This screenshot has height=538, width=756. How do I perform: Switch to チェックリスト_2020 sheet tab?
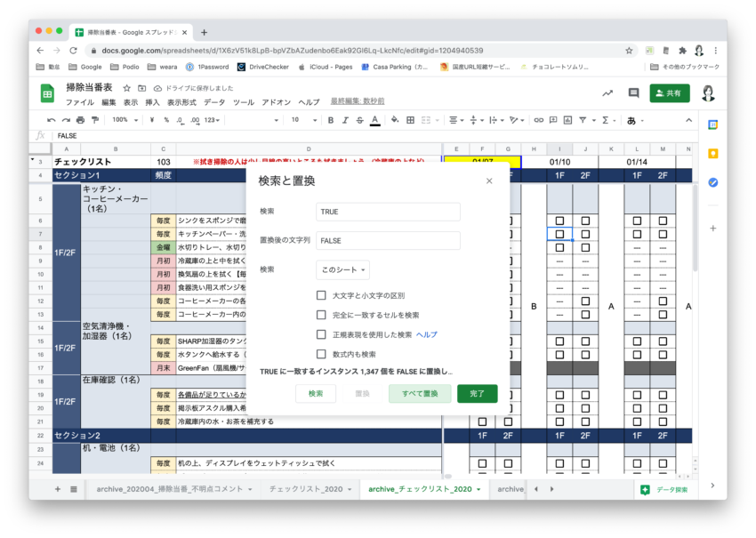305,489
